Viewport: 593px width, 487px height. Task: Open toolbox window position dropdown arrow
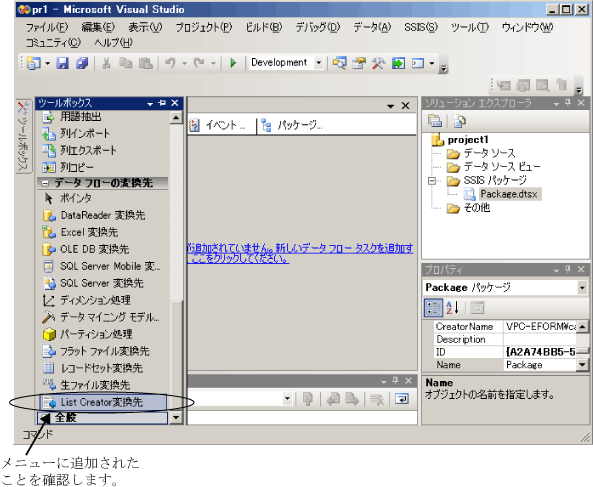click(x=150, y=104)
